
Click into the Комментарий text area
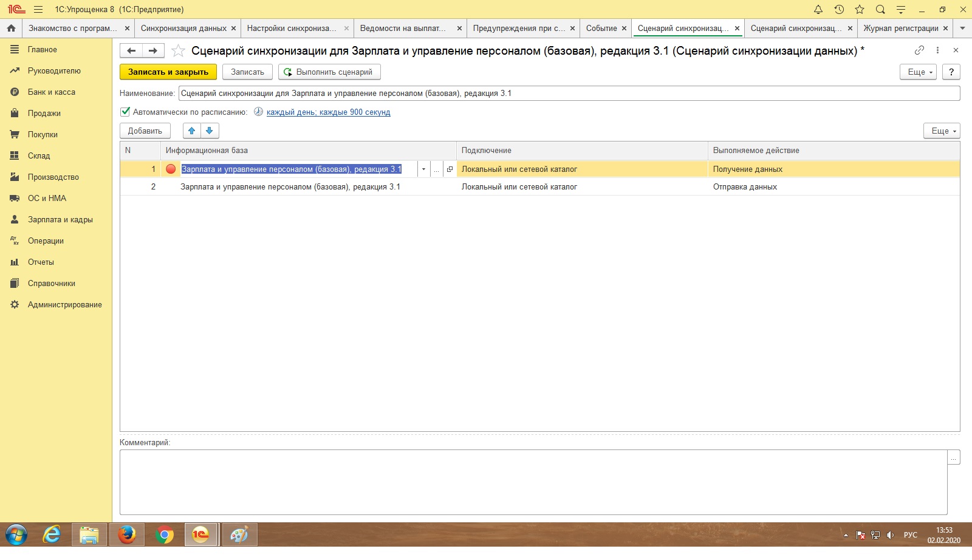pyautogui.click(x=533, y=482)
